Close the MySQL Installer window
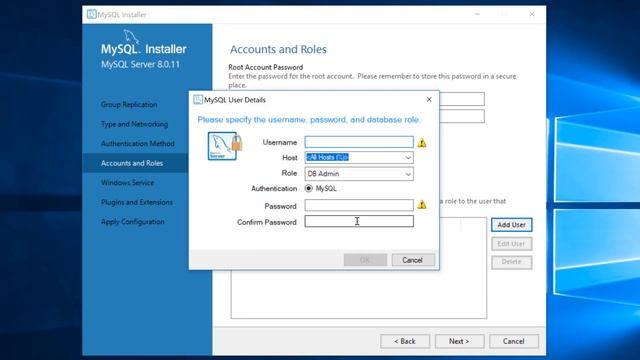This screenshot has width=640, height=360. (532, 14)
